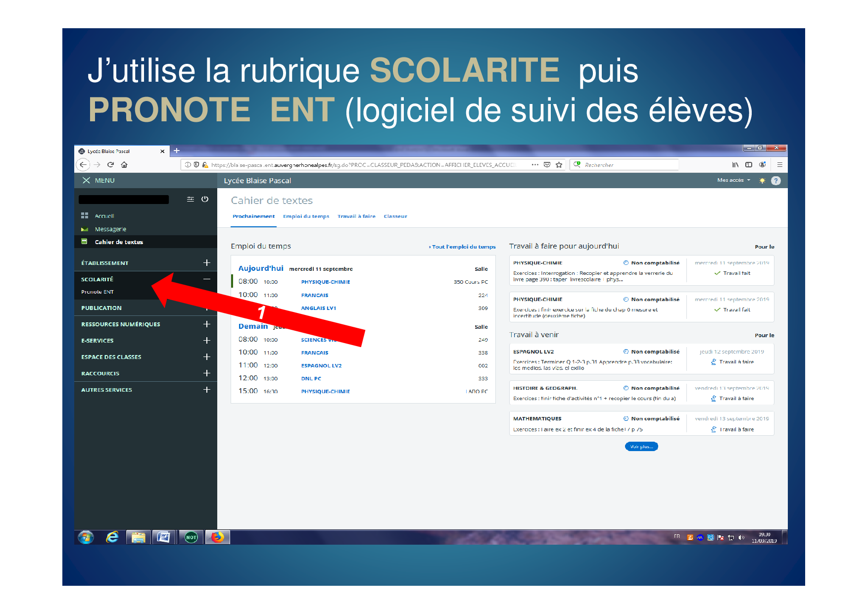Click the Rechercher search field

(x=625, y=165)
